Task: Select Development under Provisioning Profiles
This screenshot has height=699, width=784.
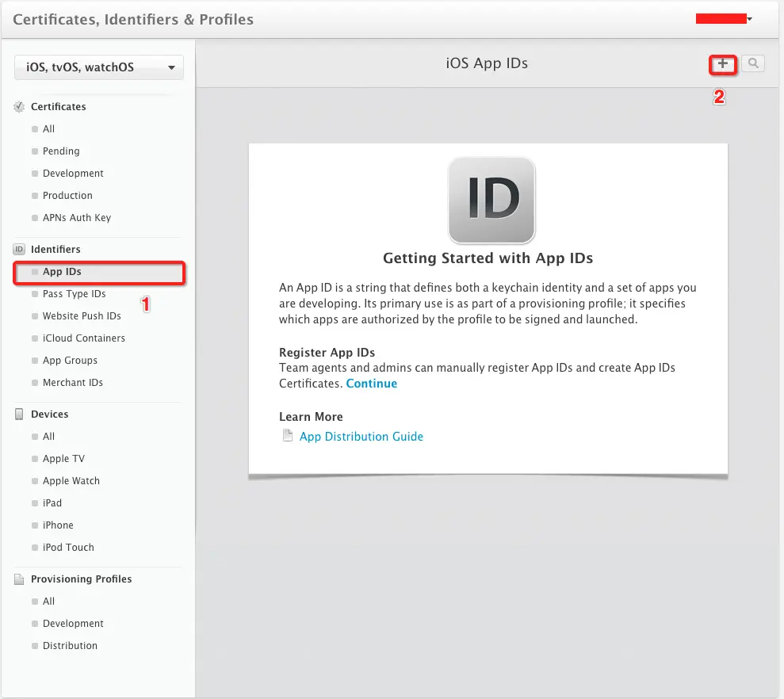Action: click(x=73, y=624)
